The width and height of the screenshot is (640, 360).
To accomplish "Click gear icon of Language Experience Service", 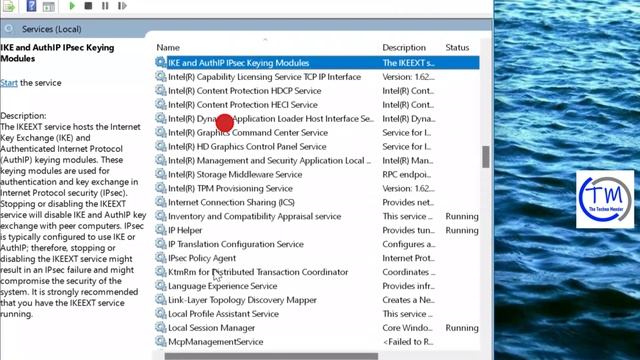I will pos(160,286).
